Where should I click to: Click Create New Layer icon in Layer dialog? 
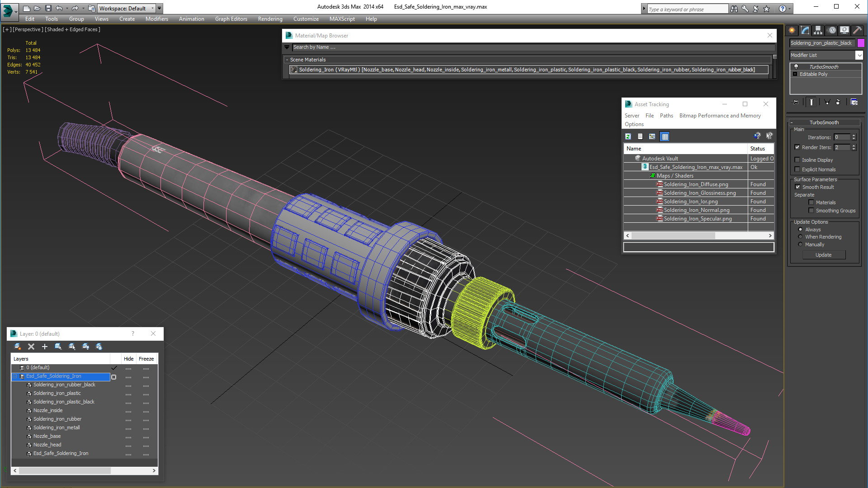(18, 347)
